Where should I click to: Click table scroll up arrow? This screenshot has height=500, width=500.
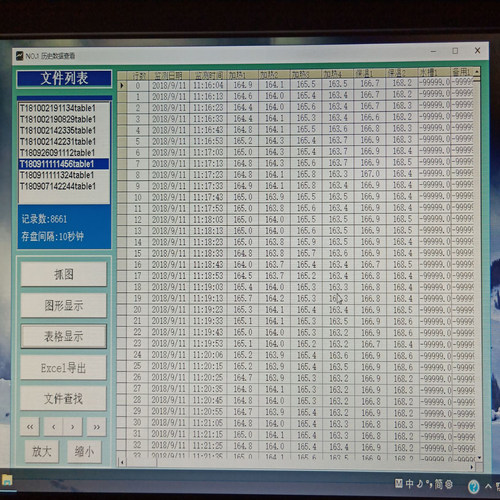477,71
